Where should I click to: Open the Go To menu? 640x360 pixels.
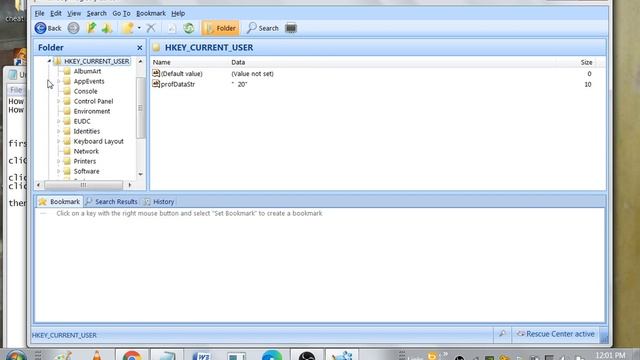pyautogui.click(x=121, y=13)
